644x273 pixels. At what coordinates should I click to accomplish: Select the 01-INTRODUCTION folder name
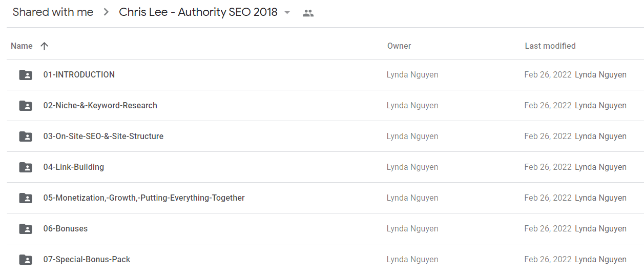click(x=79, y=74)
